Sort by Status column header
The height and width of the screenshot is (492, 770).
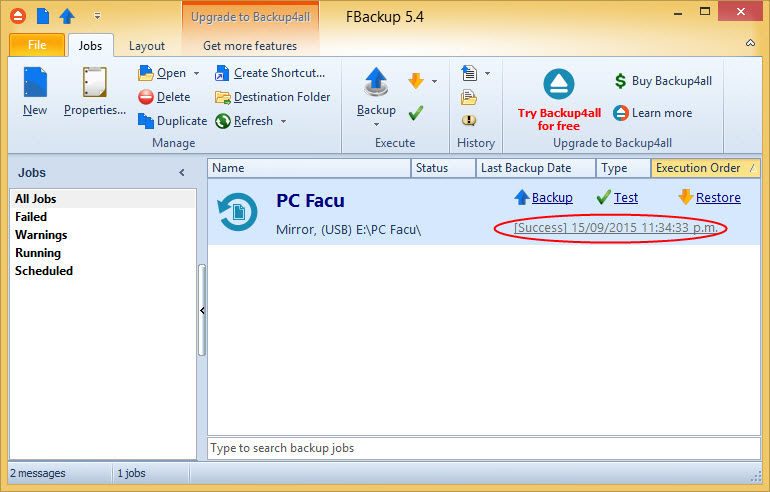coord(443,168)
